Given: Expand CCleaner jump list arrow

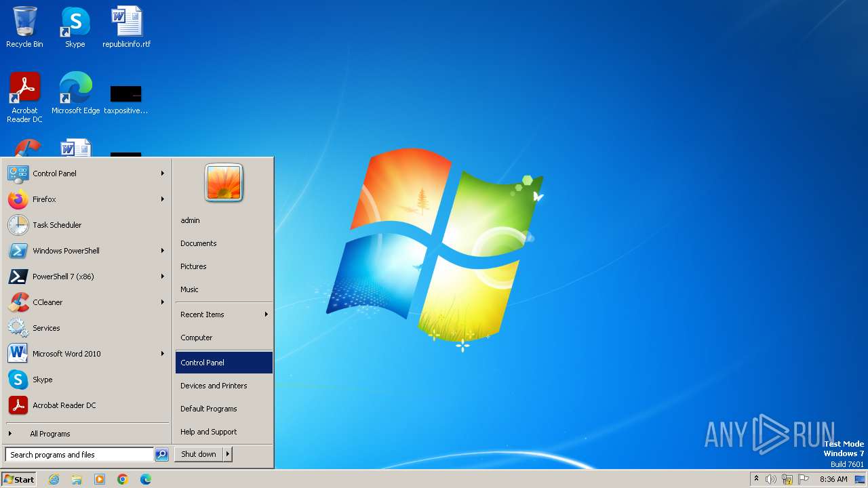Looking at the screenshot, I should point(163,302).
